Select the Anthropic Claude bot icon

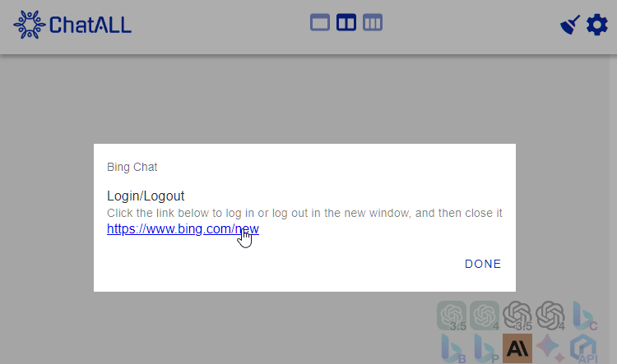(517, 348)
